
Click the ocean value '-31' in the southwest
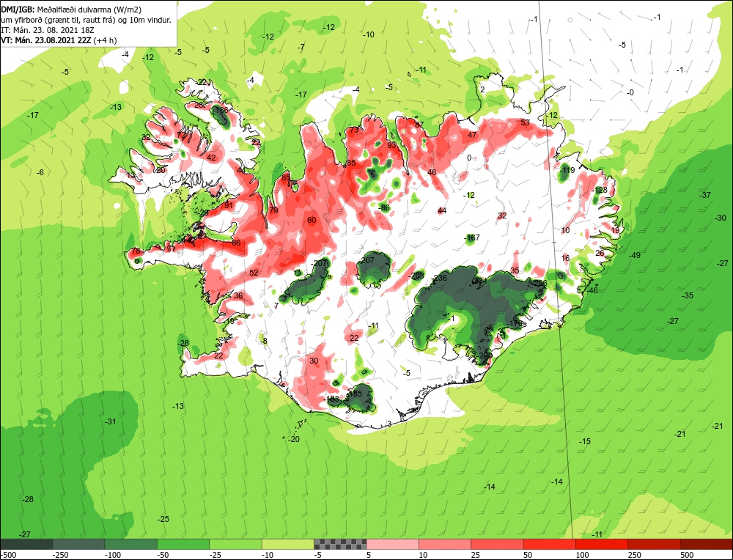(110, 421)
